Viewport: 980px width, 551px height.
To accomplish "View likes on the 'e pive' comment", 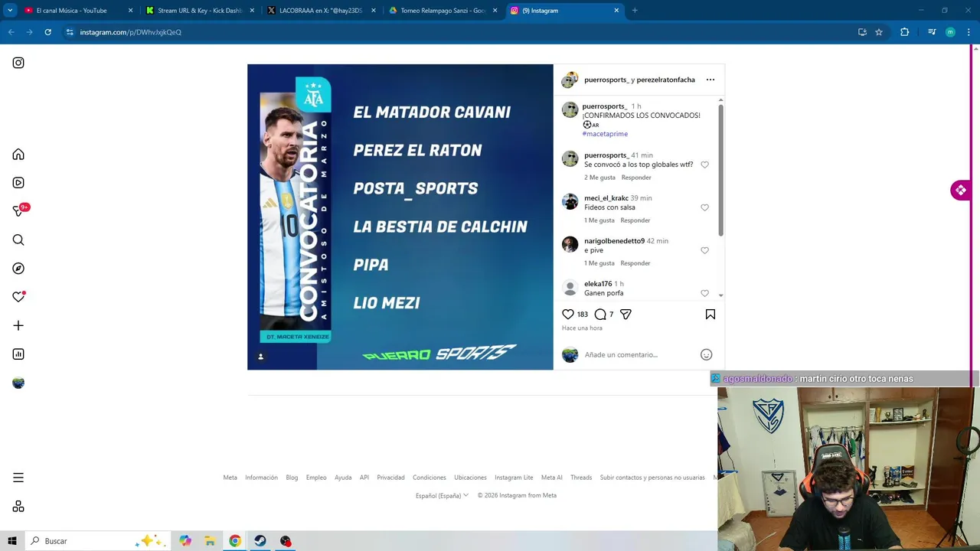I will click(599, 263).
